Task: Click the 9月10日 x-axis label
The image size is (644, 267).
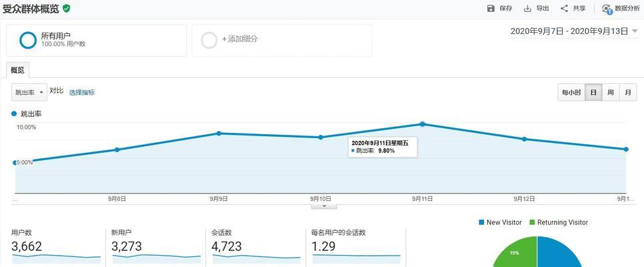Action: pos(321,199)
